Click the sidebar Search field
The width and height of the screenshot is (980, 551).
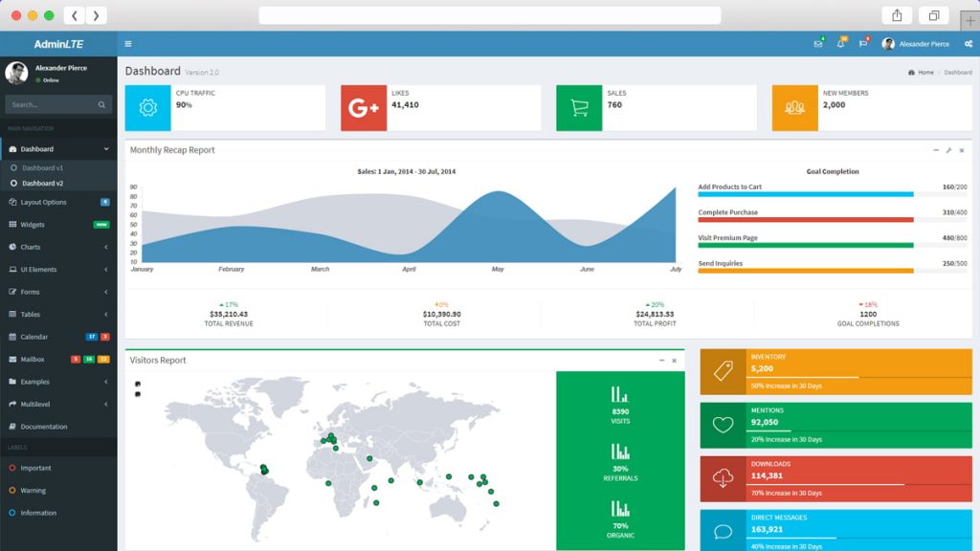(x=52, y=104)
